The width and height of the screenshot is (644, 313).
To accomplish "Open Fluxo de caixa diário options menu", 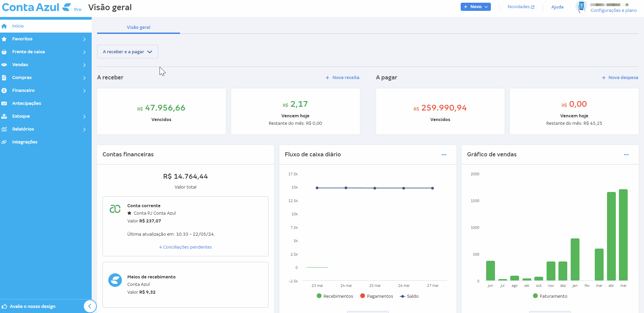I will click(444, 155).
